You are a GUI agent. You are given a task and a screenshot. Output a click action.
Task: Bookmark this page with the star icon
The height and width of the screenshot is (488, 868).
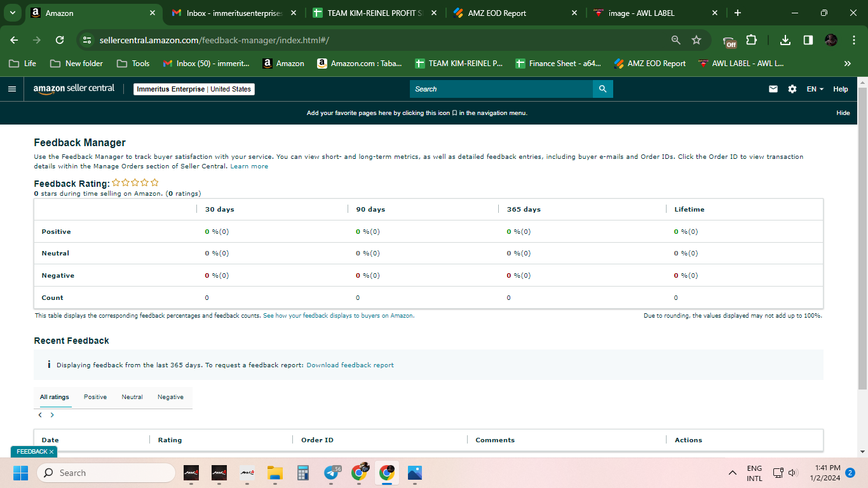click(696, 40)
